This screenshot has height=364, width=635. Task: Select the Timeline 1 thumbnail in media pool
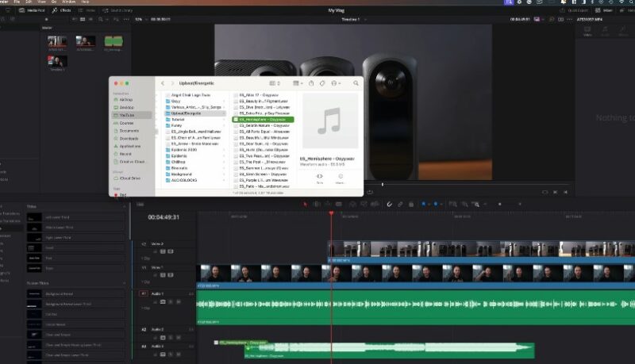click(x=57, y=61)
